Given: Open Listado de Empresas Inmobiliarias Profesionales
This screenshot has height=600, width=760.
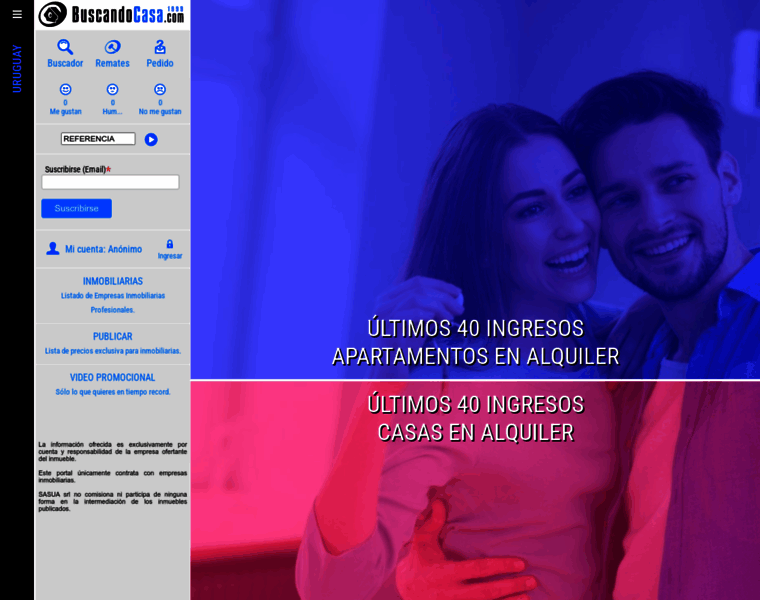Looking at the screenshot, I should coord(112,302).
